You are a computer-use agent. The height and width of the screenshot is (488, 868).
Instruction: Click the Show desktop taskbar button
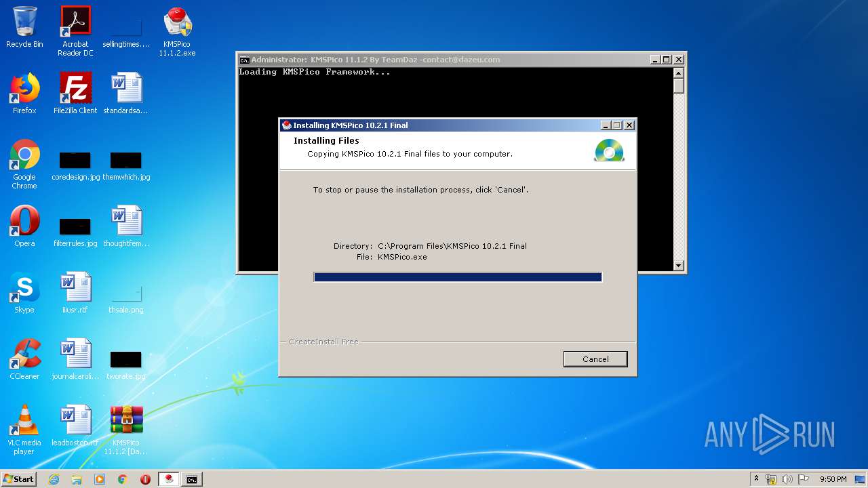pyautogui.click(x=861, y=479)
